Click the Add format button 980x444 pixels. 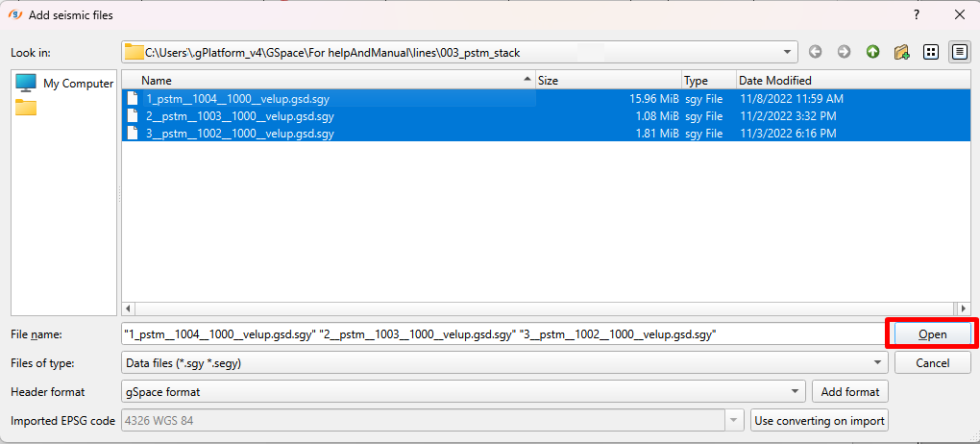tap(850, 391)
